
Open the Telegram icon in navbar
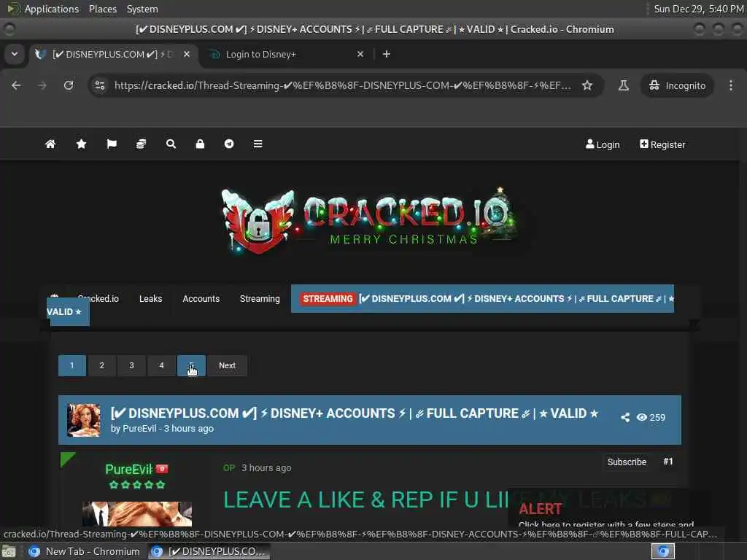[x=229, y=144]
